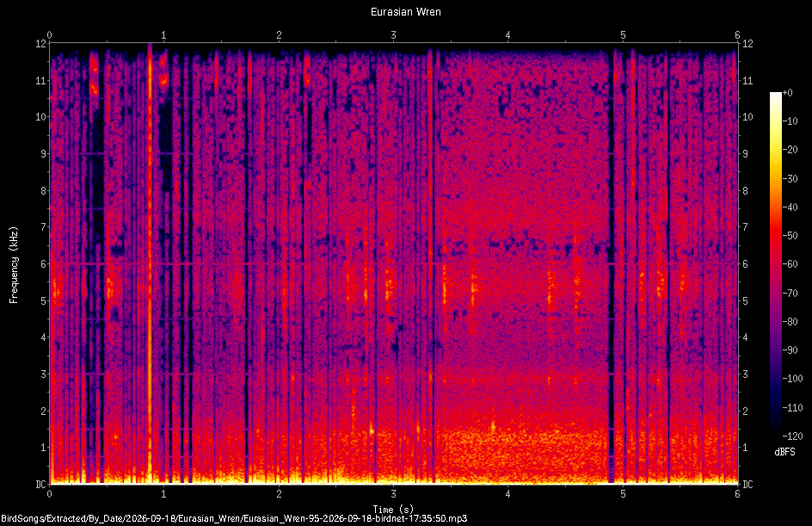Click the '3' second tick on the lower time axis
812x526 pixels.
click(x=394, y=494)
